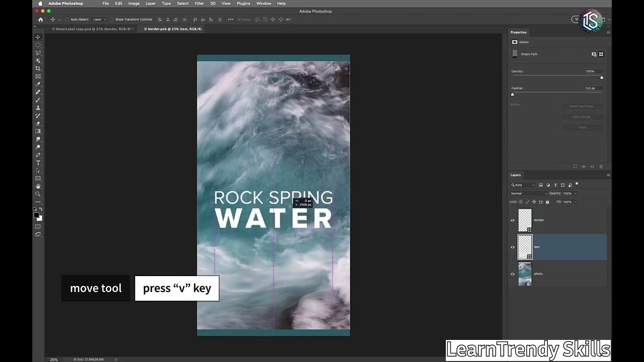Open Layers panel flyout menu

pyautogui.click(x=608, y=175)
